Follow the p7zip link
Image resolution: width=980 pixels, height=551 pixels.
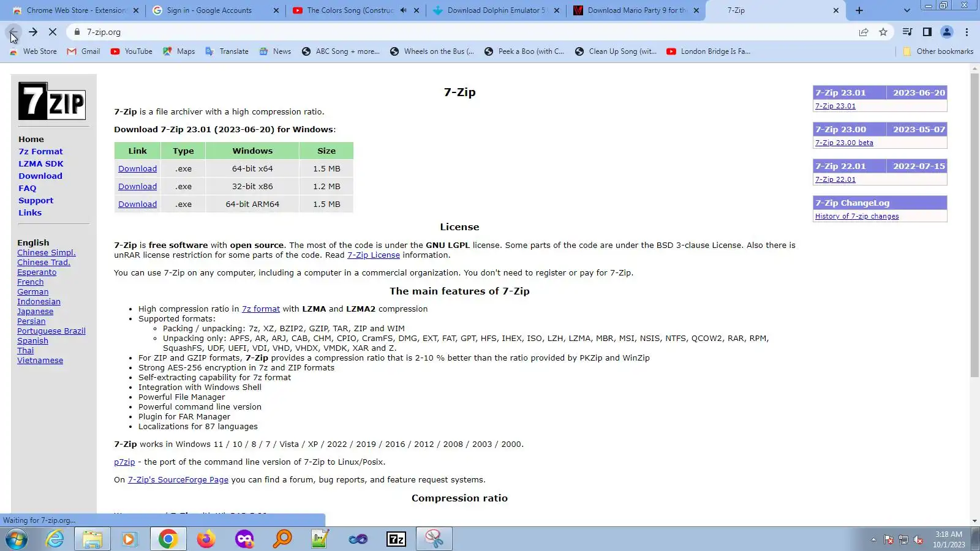tap(124, 462)
